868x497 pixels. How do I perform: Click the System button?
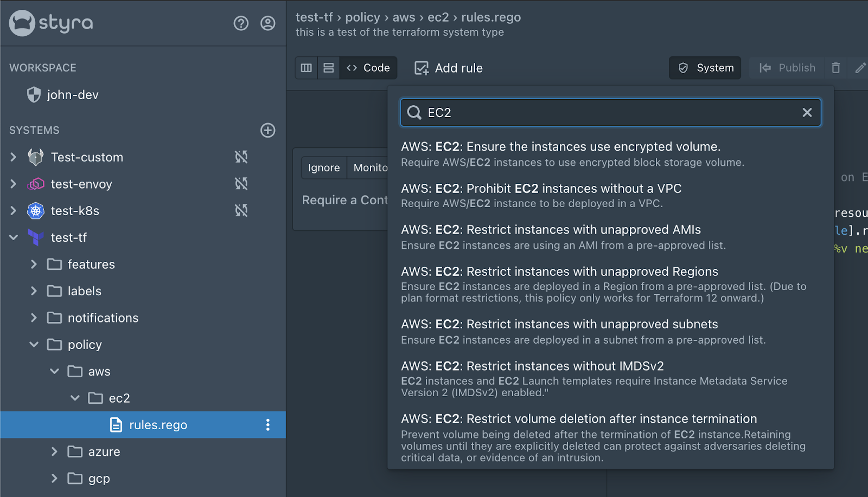click(705, 68)
